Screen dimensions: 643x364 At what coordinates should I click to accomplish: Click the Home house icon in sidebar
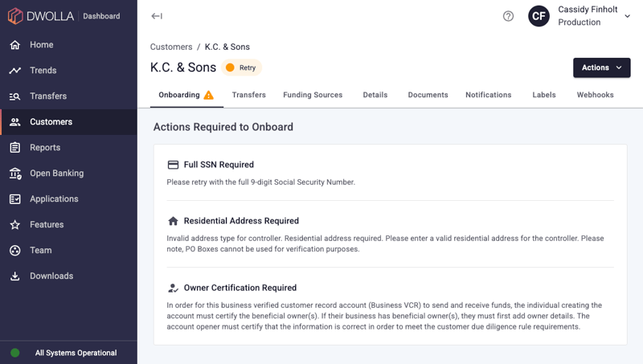click(15, 45)
